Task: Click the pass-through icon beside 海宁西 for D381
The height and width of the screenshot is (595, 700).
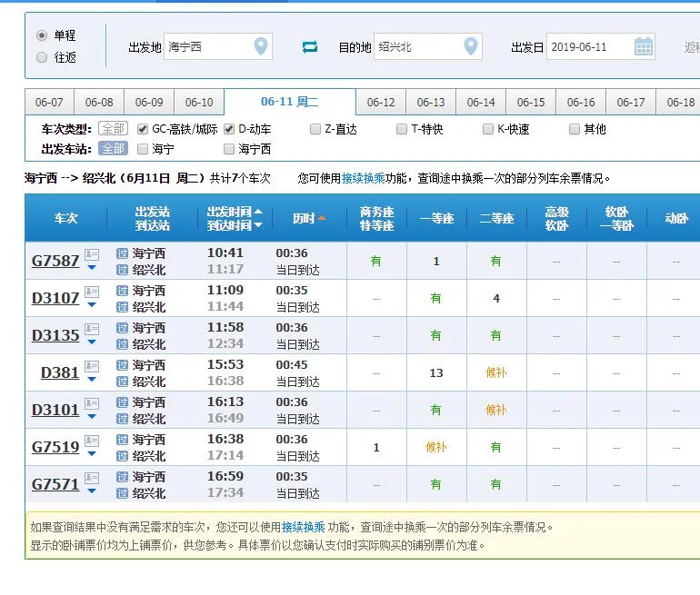Action: [x=122, y=365]
